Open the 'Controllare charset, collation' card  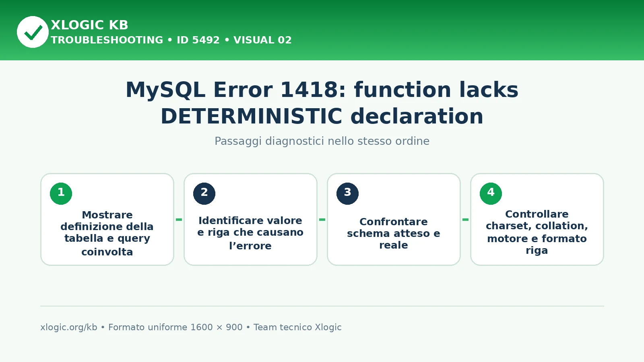[x=537, y=220]
